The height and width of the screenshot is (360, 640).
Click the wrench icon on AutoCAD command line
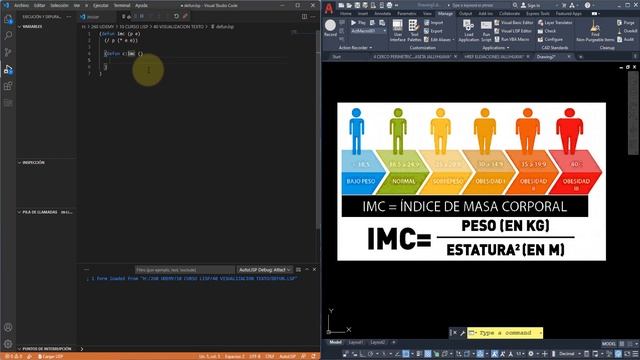[462, 333]
